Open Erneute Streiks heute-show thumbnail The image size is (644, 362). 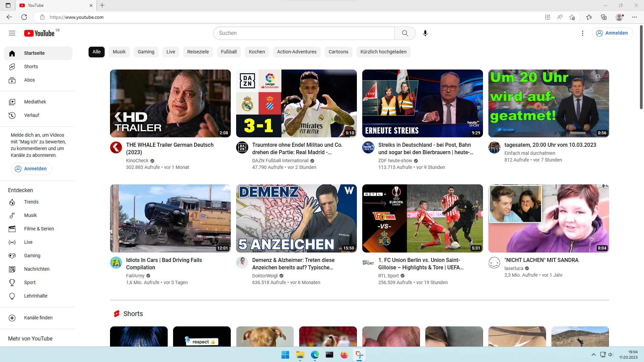[423, 103]
